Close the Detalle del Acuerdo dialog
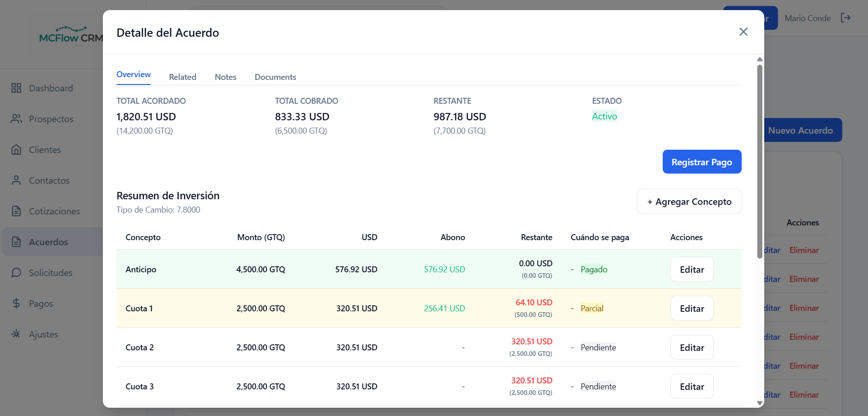868x416 pixels. [x=743, y=32]
